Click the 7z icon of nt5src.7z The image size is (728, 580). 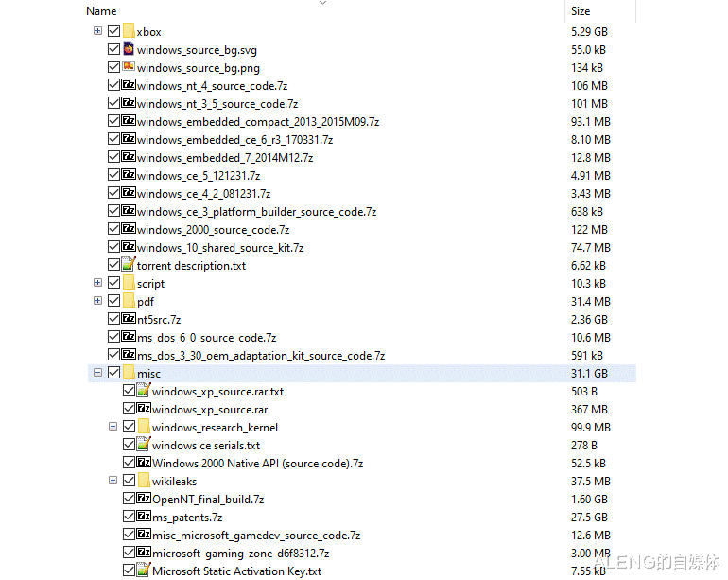click(x=129, y=319)
